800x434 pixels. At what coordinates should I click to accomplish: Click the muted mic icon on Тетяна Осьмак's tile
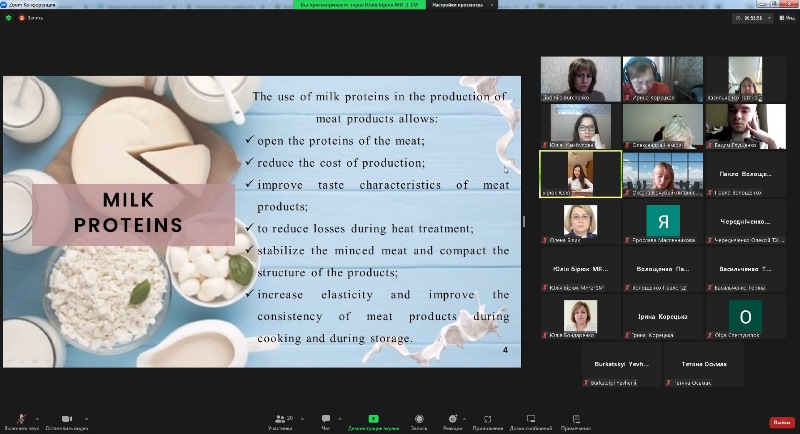tap(669, 383)
